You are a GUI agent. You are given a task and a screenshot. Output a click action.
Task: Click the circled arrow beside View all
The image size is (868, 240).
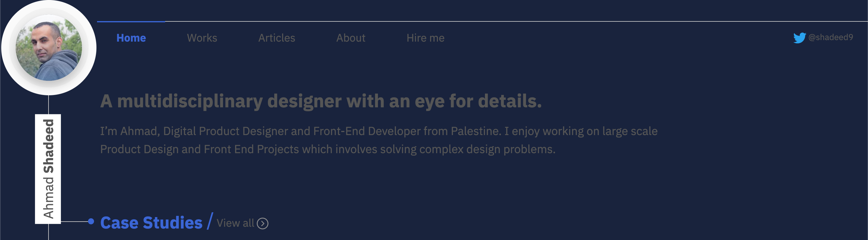coord(263,223)
